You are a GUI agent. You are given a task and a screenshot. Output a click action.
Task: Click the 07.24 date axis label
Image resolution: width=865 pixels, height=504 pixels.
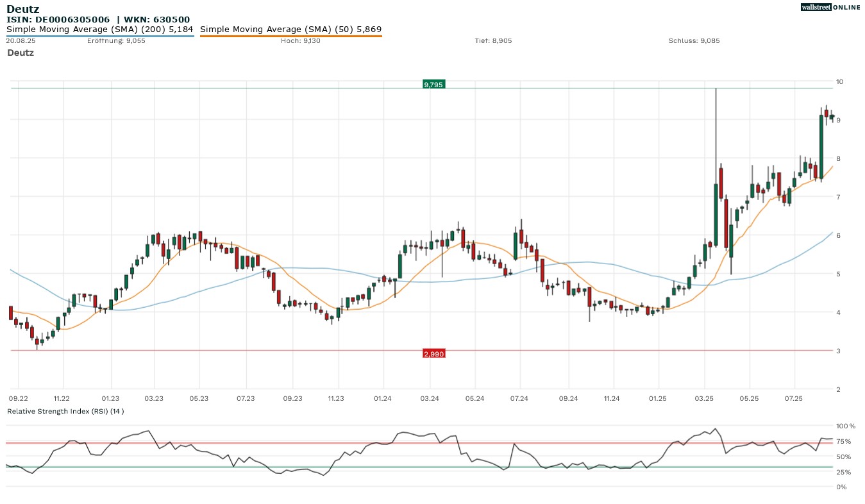[x=520, y=399]
